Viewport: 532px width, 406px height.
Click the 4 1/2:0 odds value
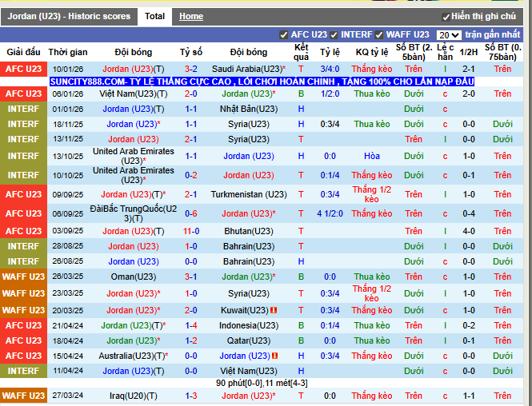pyautogui.click(x=330, y=213)
